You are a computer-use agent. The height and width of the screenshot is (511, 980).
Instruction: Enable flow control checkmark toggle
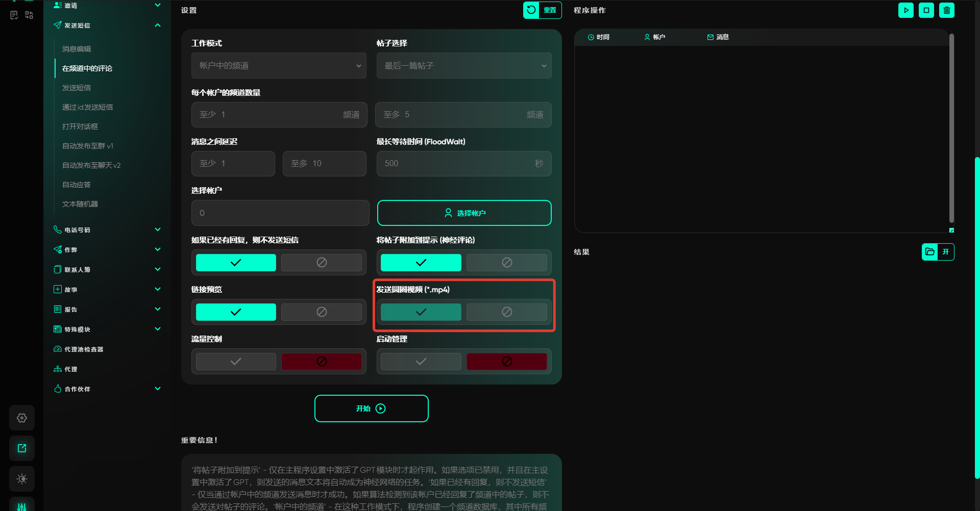(x=236, y=362)
